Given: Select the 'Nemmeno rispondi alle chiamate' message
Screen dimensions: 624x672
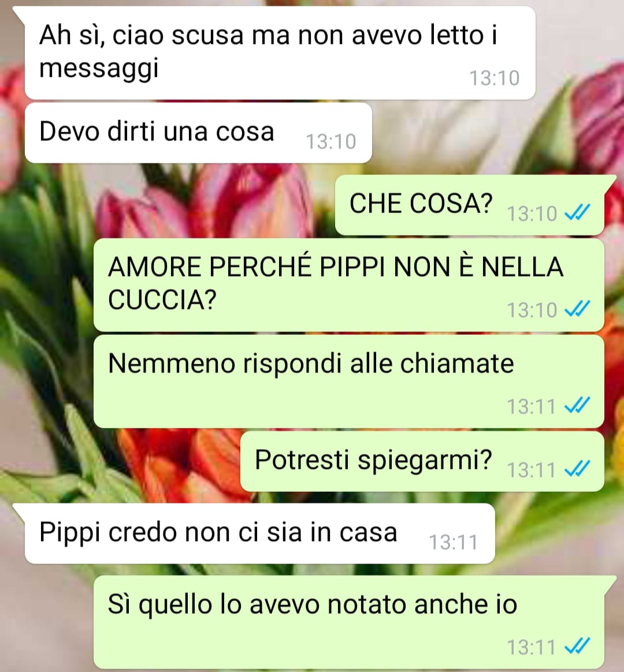Looking at the screenshot, I should [348, 382].
